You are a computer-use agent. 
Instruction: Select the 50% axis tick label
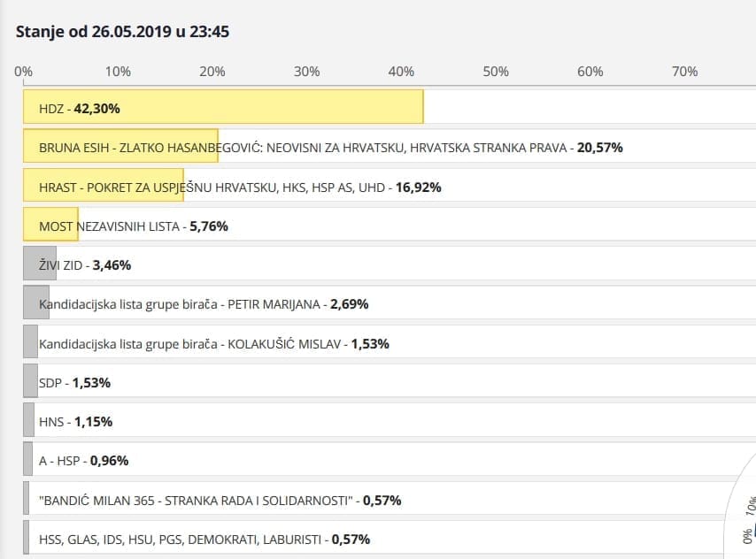[496, 72]
